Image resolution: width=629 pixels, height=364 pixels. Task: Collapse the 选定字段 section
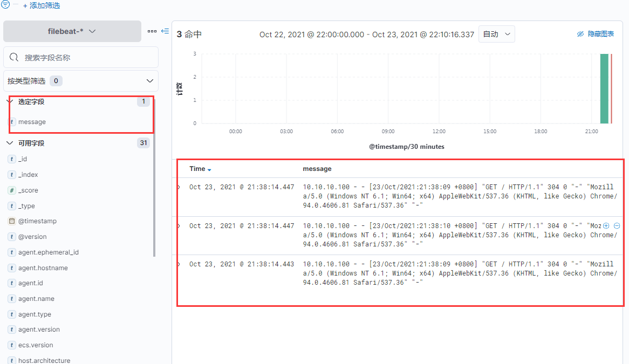pyautogui.click(x=10, y=101)
